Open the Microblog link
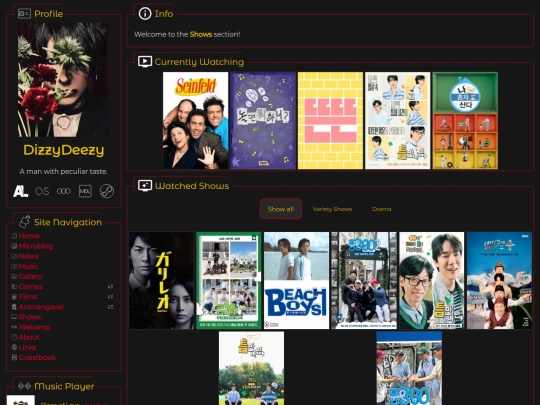 (x=36, y=246)
